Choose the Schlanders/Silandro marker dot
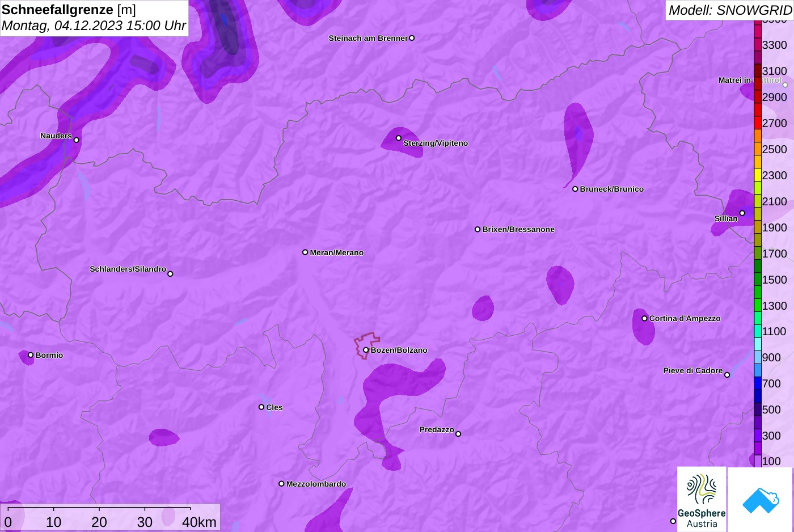794x532 pixels. click(170, 274)
